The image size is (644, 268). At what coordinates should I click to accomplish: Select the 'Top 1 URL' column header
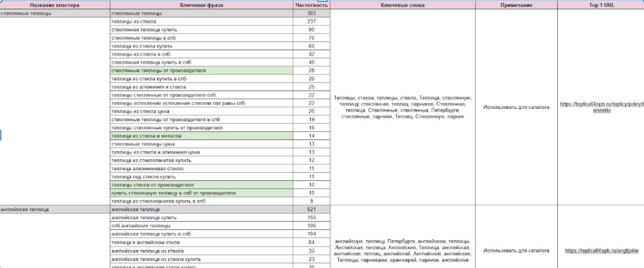601,5
